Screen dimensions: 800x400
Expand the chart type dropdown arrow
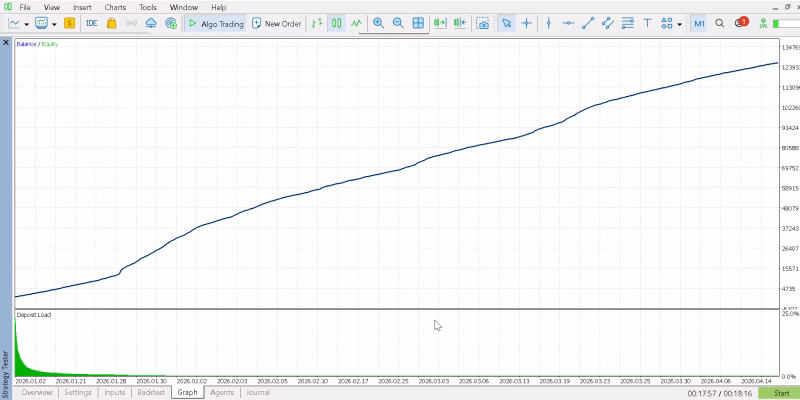(x=27, y=24)
